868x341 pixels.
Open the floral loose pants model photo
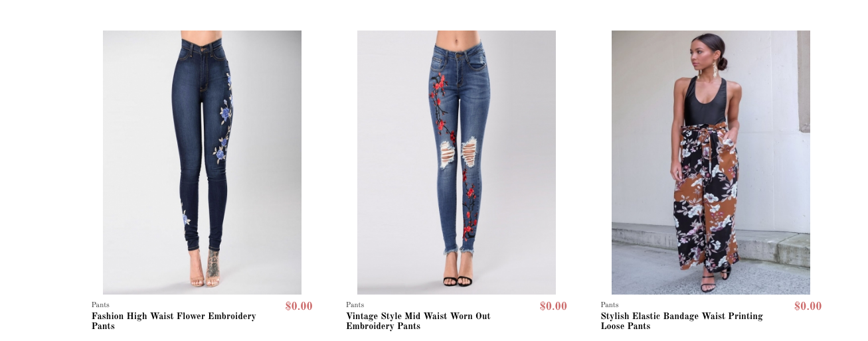pyautogui.click(x=711, y=163)
